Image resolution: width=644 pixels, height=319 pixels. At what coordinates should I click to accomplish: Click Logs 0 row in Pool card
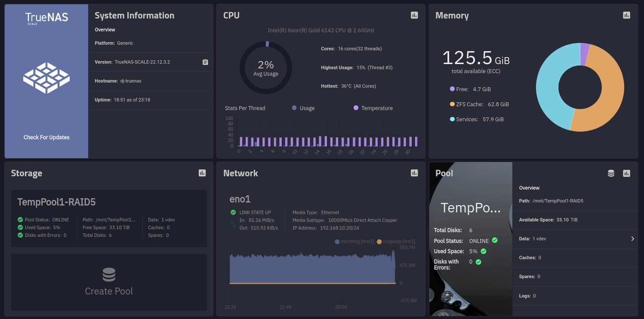[x=575, y=296]
